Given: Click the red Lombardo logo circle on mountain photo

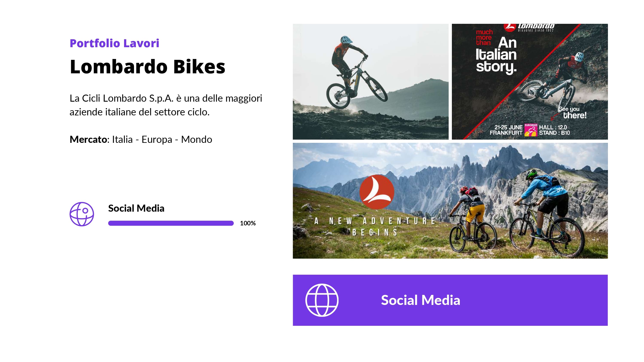Looking at the screenshot, I should 377,192.
